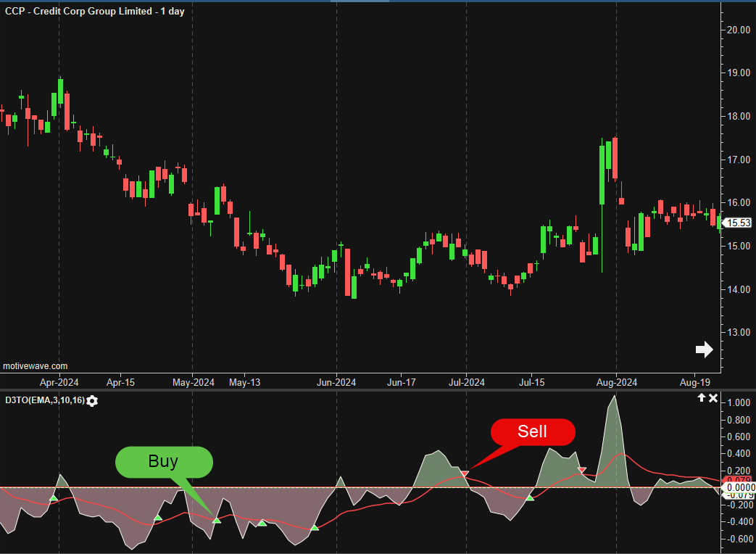Move the D3TO panel up with the arrow

702,398
